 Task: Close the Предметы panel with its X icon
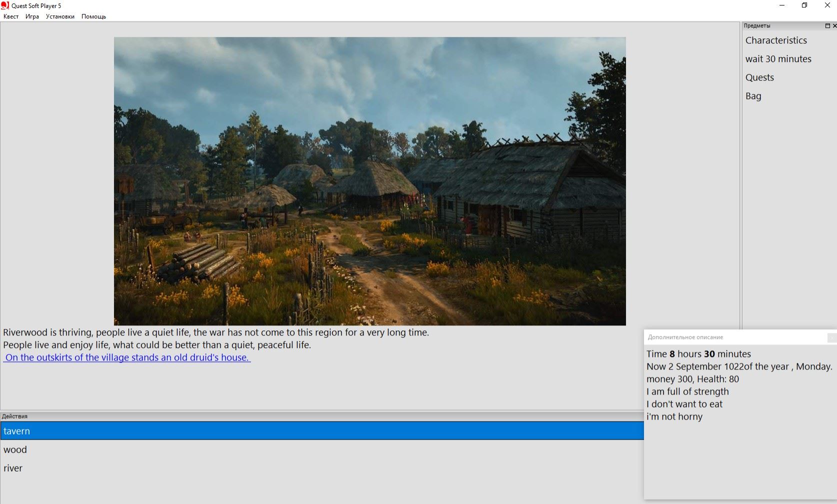coord(834,25)
